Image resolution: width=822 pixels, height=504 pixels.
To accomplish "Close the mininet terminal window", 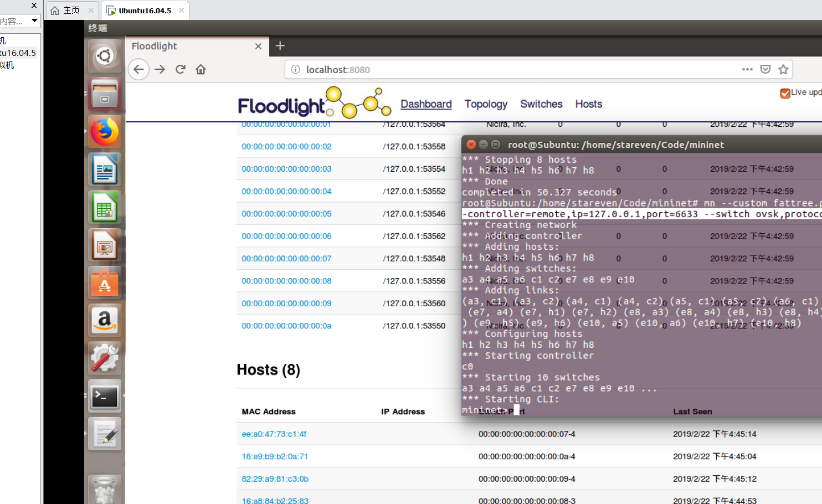I will [471, 145].
